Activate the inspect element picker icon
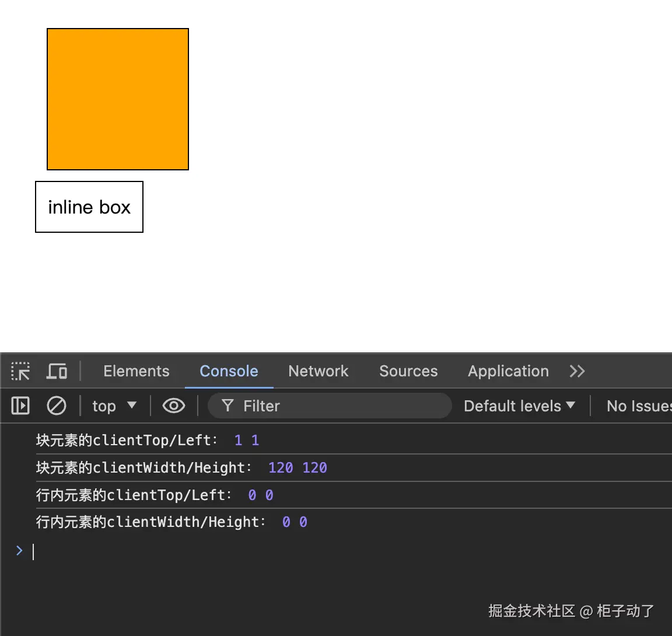Screen dimensions: 672x636 [x=20, y=371]
